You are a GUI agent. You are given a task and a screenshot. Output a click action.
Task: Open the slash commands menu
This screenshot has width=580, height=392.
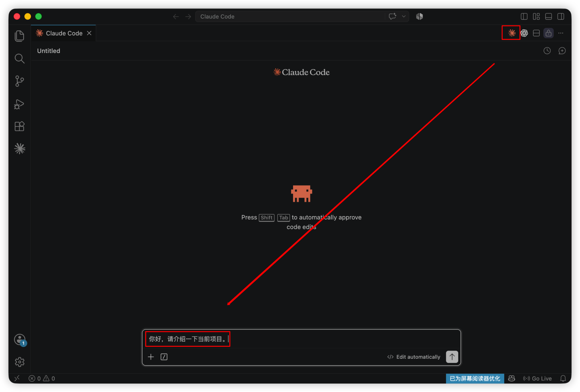pos(164,357)
